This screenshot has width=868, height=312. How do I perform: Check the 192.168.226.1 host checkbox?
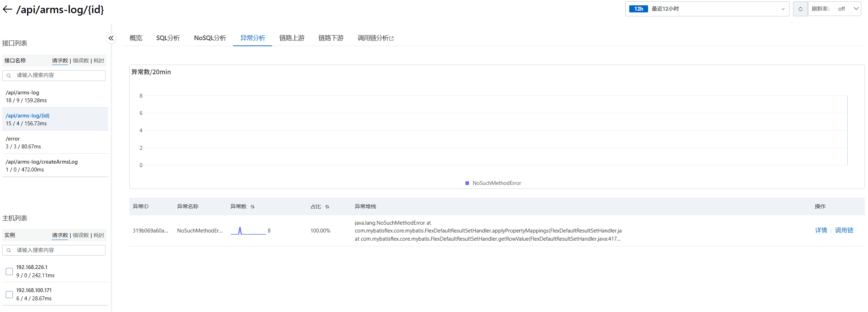(x=9, y=272)
